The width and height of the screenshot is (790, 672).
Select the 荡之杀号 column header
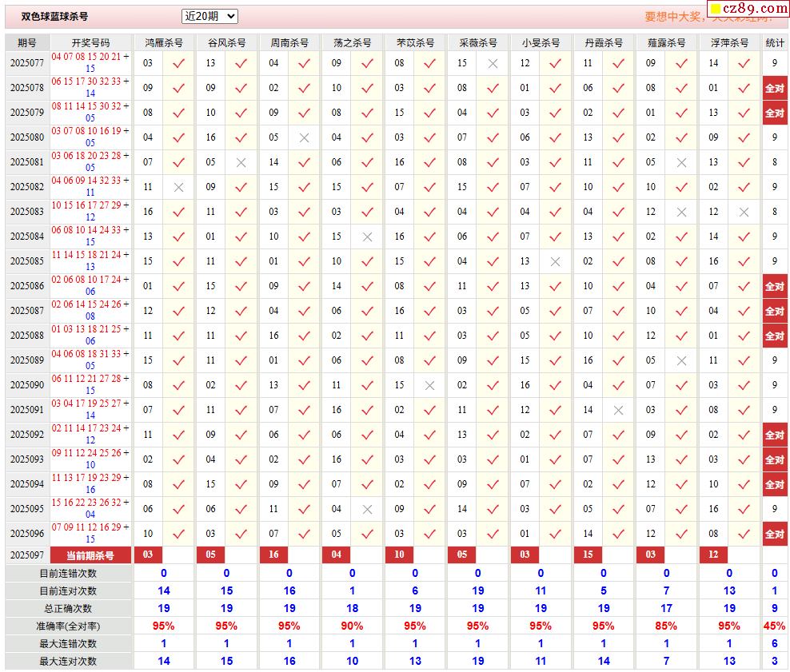[x=352, y=43]
